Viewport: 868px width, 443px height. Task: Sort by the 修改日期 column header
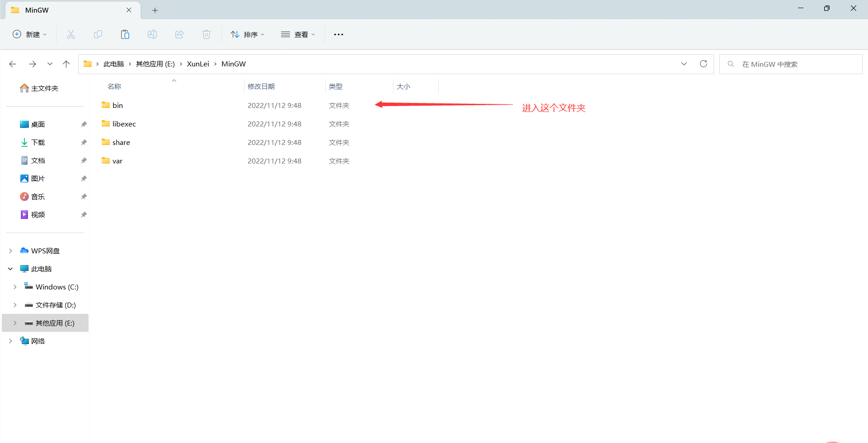tap(261, 86)
